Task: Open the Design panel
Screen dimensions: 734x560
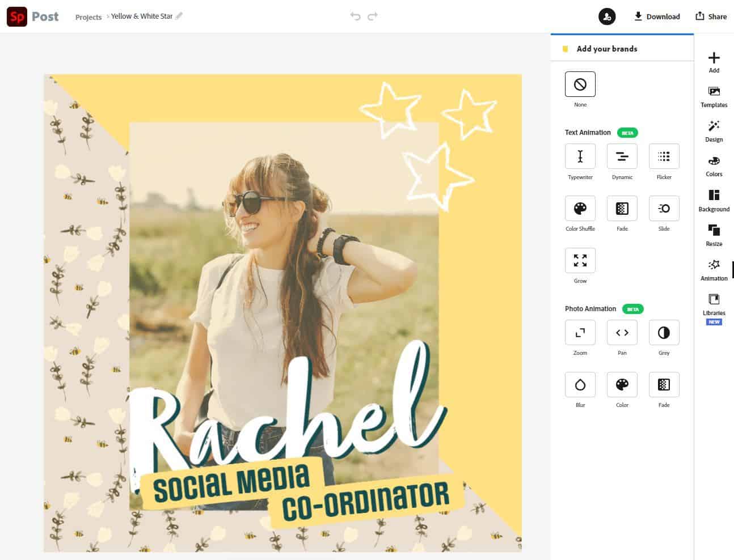Action: tap(714, 131)
